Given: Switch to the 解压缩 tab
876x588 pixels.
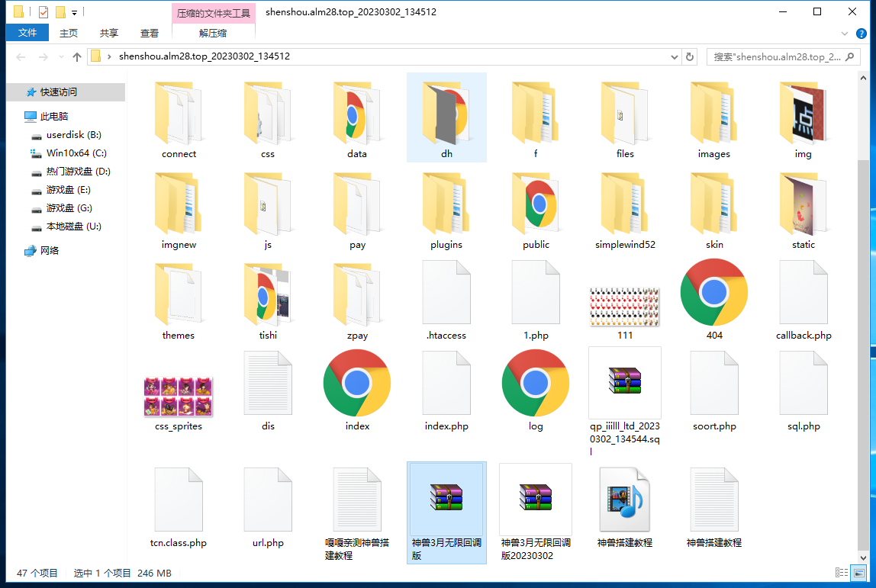Looking at the screenshot, I should [x=213, y=33].
